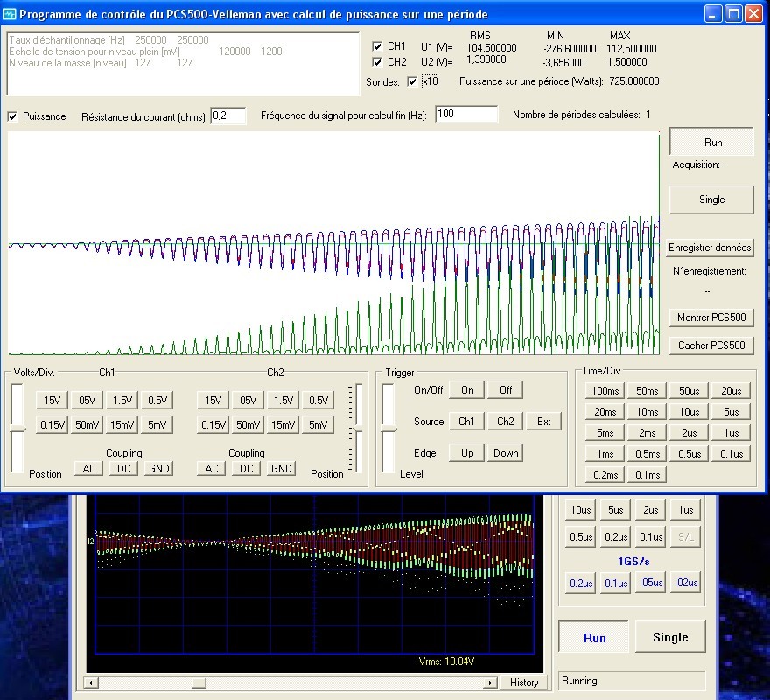
Task: Click the "Running" status text
Action: tap(579, 681)
